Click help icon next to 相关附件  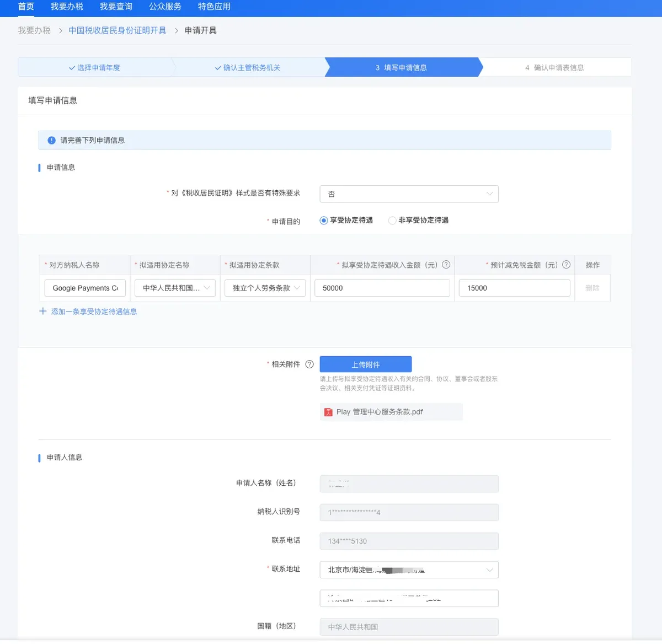click(x=309, y=364)
